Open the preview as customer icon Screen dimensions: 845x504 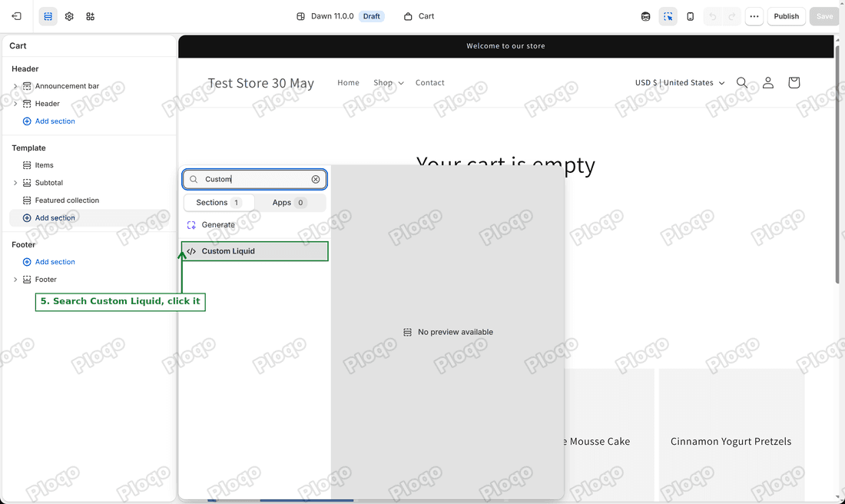(x=645, y=16)
